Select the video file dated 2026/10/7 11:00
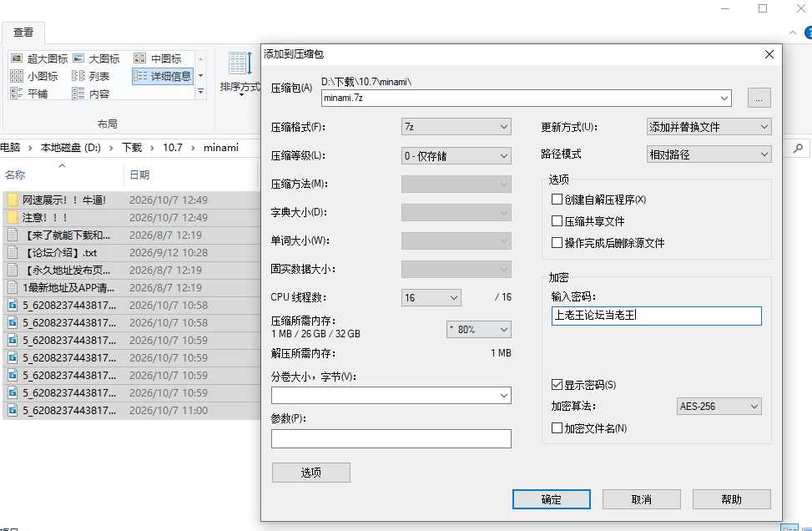The height and width of the screenshot is (531, 812). click(132, 410)
